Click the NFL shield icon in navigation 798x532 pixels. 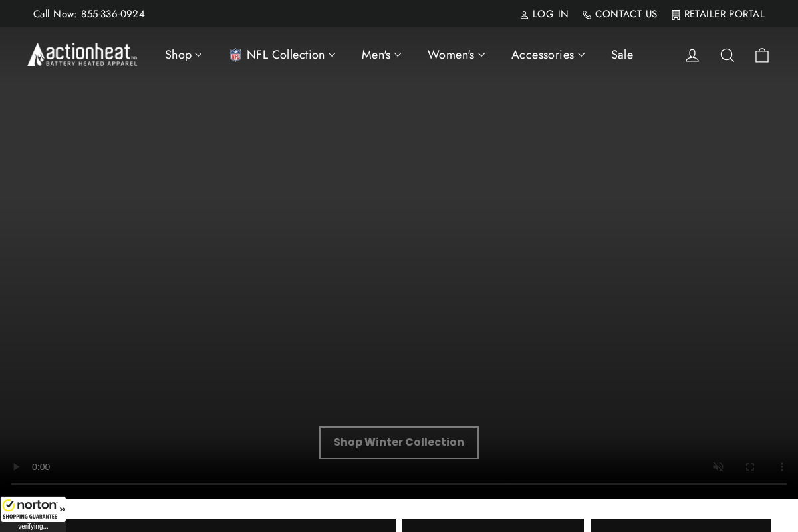pos(235,55)
